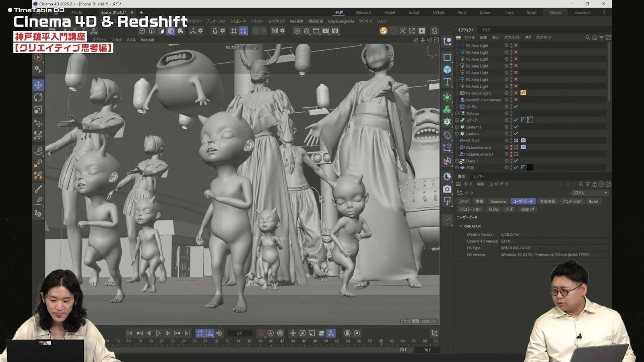Expand the Shibuya object tree node
Image resolution: width=644 pixels, height=362 pixels.
click(x=457, y=113)
